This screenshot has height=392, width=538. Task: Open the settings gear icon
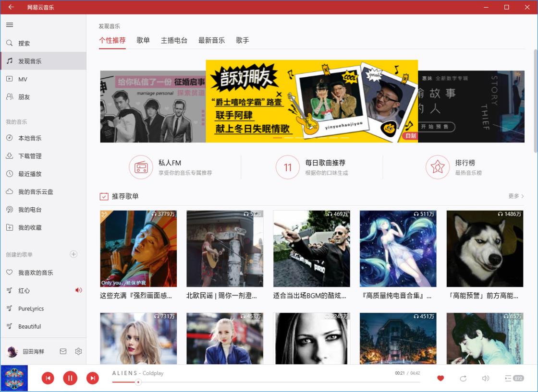click(78, 351)
